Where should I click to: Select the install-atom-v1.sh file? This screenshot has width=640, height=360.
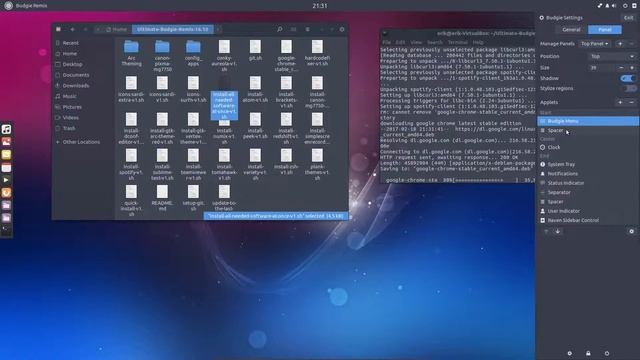pyautogui.click(x=255, y=89)
